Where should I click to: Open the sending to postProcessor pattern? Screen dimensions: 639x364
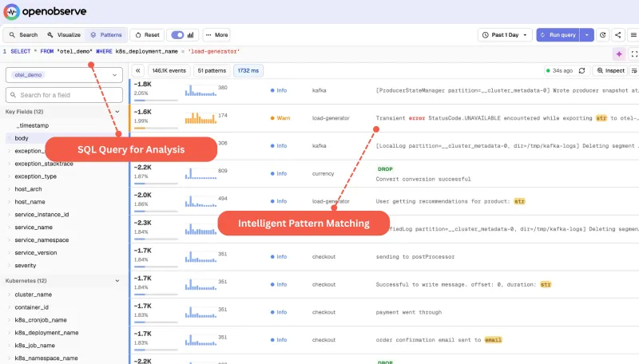tap(384, 257)
